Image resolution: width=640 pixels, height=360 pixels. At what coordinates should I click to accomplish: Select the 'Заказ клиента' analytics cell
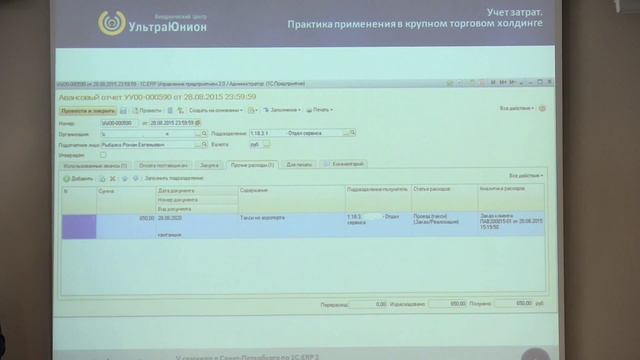click(511, 224)
